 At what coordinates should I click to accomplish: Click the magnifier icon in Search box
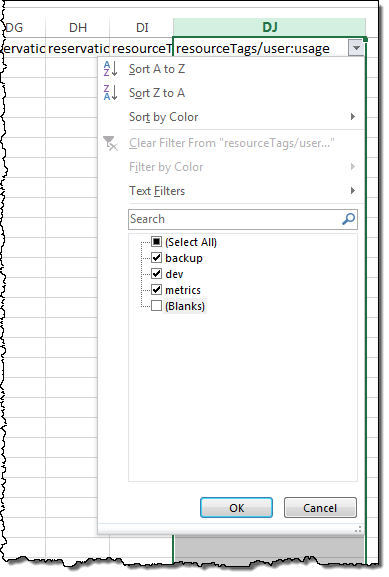tap(348, 219)
